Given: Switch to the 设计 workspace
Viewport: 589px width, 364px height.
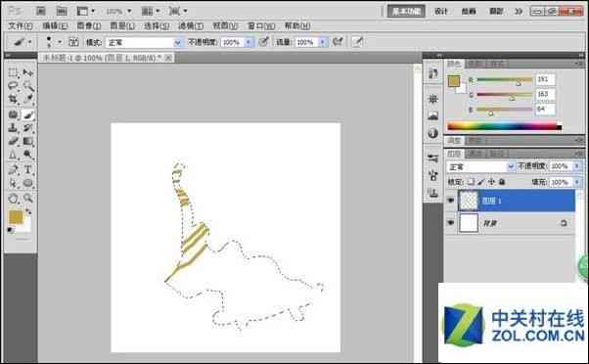Looking at the screenshot, I should click(440, 12).
